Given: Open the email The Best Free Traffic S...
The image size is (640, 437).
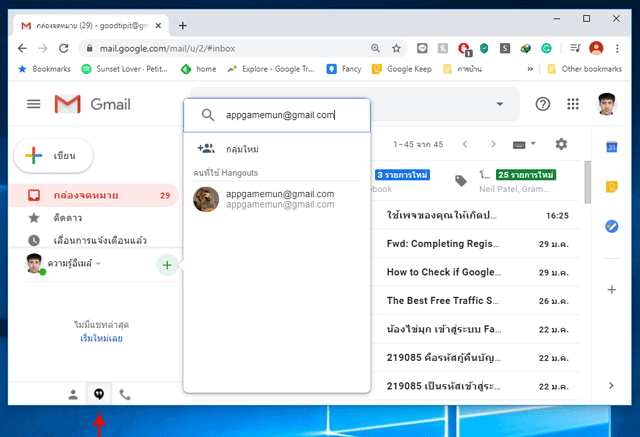Looking at the screenshot, I should [x=477, y=301].
